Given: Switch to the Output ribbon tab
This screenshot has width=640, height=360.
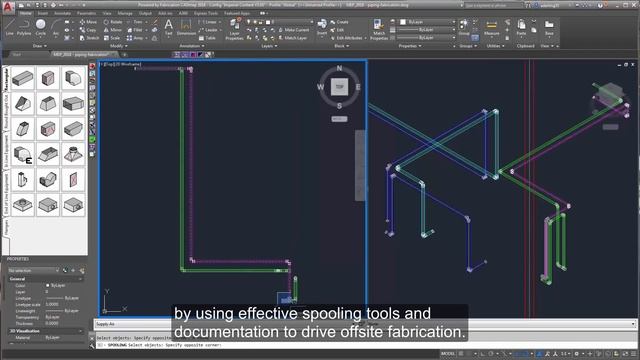Looking at the screenshot, I should [145, 13].
